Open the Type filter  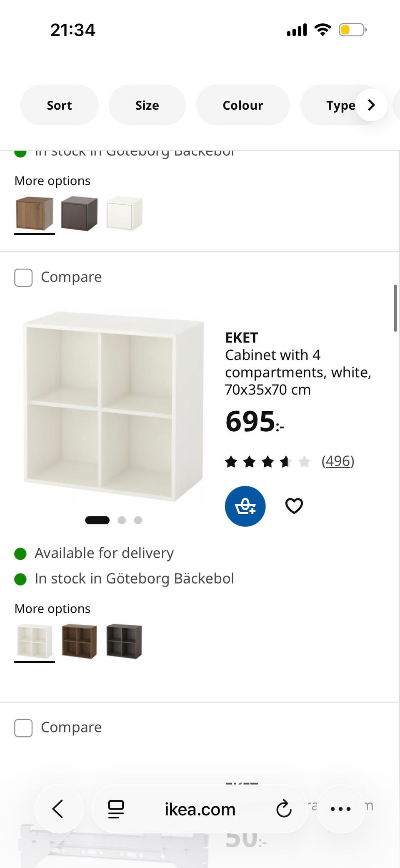(x=340, y=105)
